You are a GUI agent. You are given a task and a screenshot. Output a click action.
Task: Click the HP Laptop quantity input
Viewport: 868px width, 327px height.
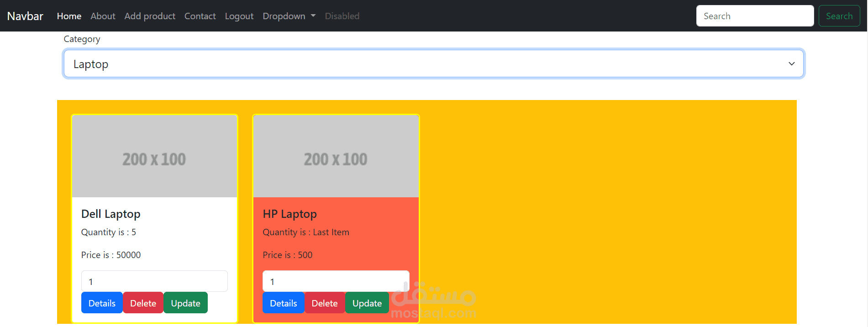click(336, 281)
